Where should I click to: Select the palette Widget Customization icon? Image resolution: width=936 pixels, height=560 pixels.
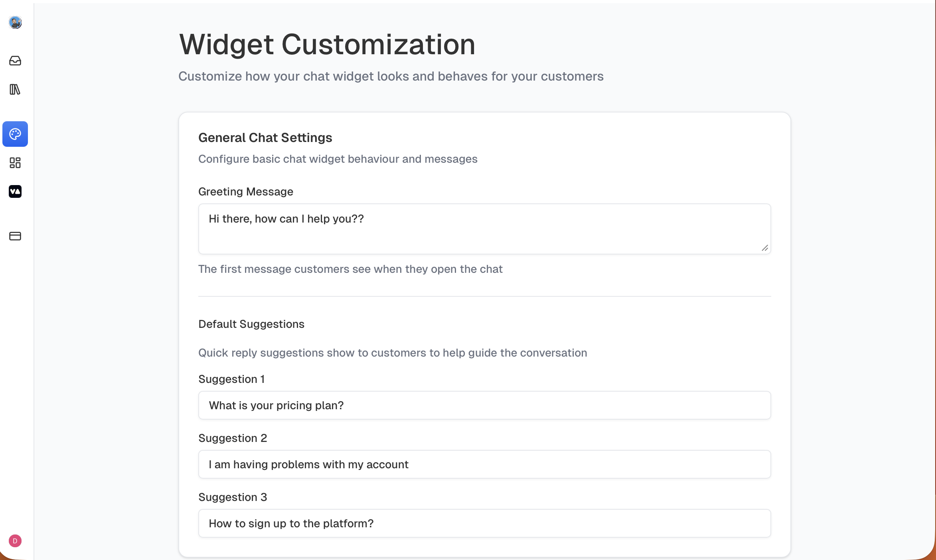(x=15, y=134)
